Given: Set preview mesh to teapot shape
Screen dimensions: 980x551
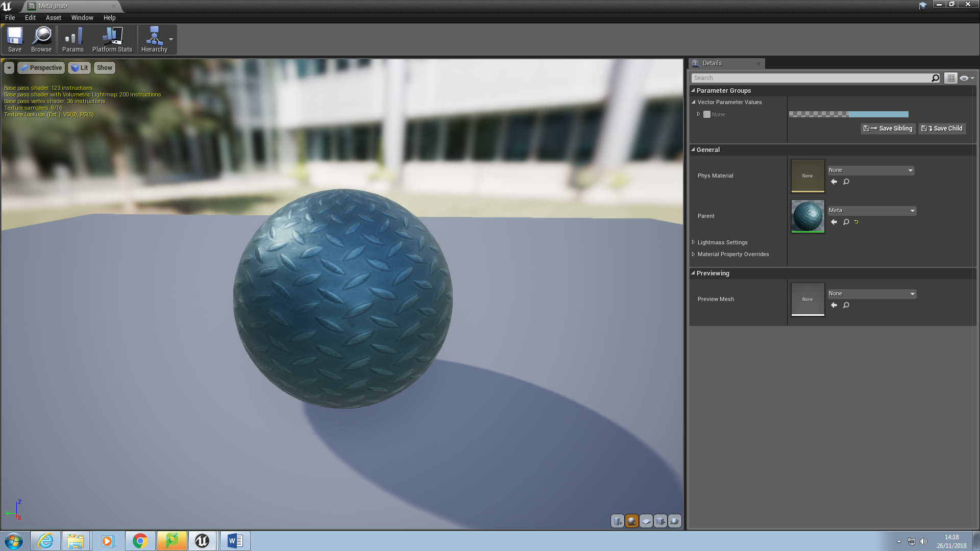Looking at the screenshot, I should coord(675,521).
